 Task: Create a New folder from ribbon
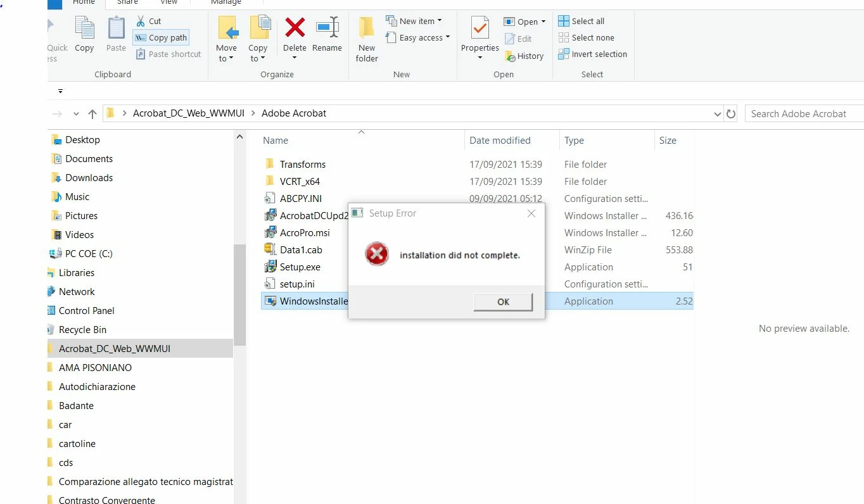point(367,39)
